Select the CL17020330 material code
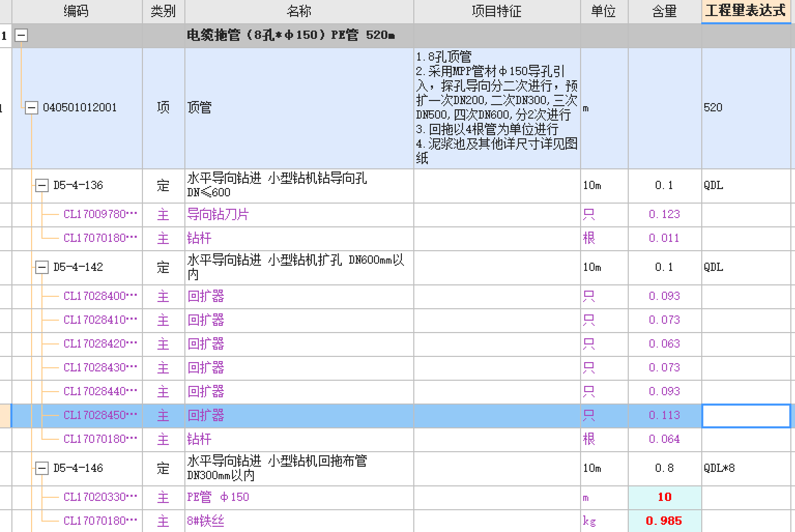This screenshot has width=795, height=532. click(x=100, y=497)
